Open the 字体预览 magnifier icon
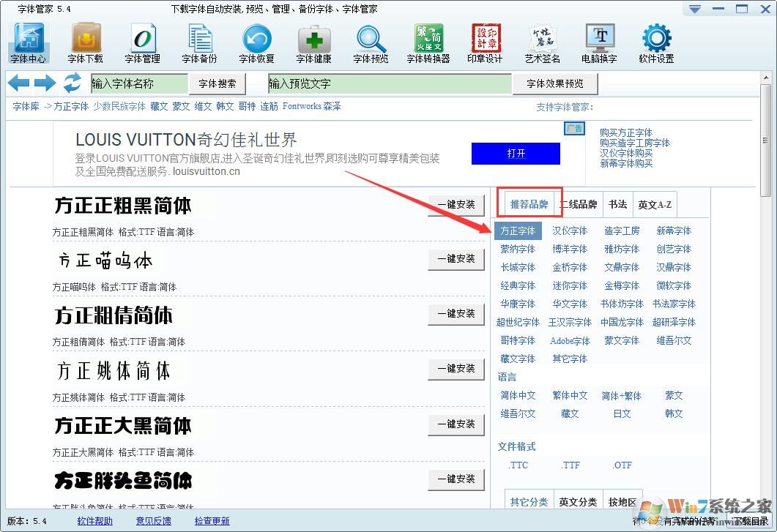Image resolution: width=777 pixels, height=532 pixels. [x=371, y=42]
